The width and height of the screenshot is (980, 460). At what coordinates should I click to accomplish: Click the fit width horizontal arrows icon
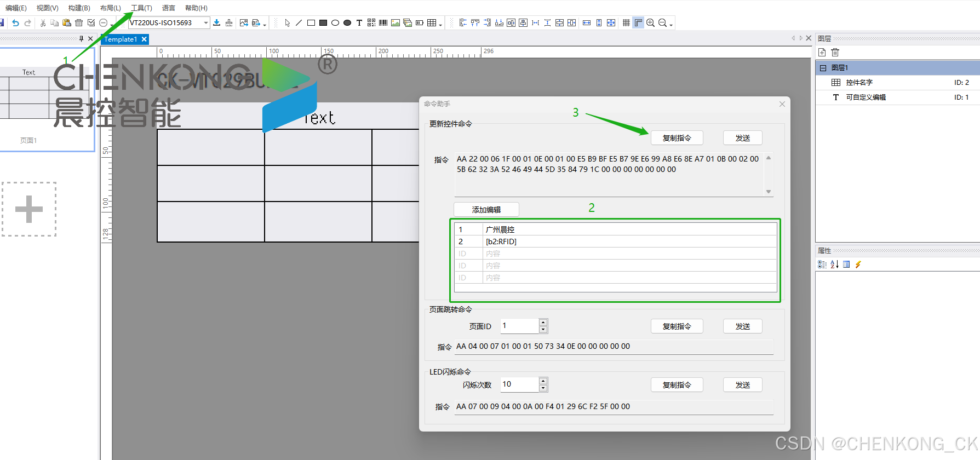point(587,23)
